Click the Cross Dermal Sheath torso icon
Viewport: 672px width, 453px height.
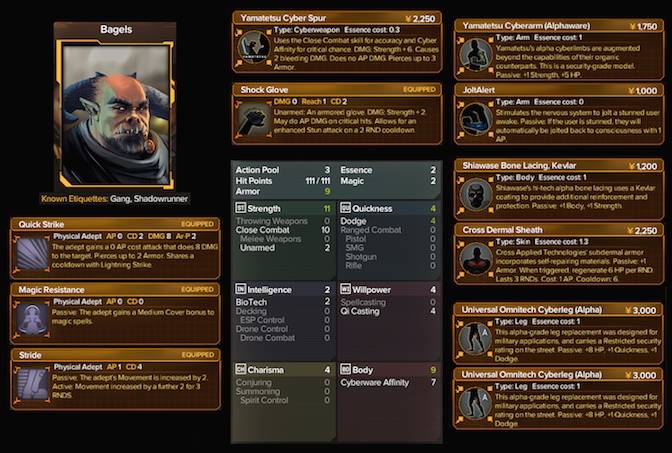pos(476,259)
